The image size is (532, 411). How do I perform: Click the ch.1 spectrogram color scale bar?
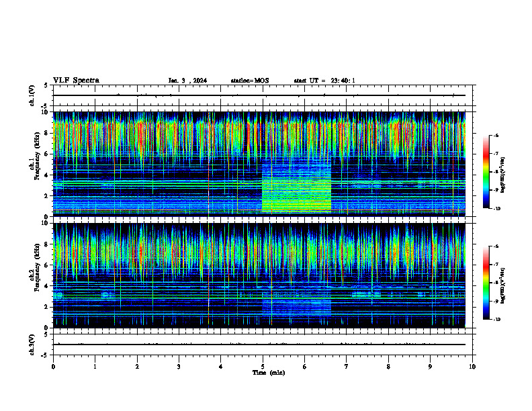pyautogui.click(x=486, y=172)
